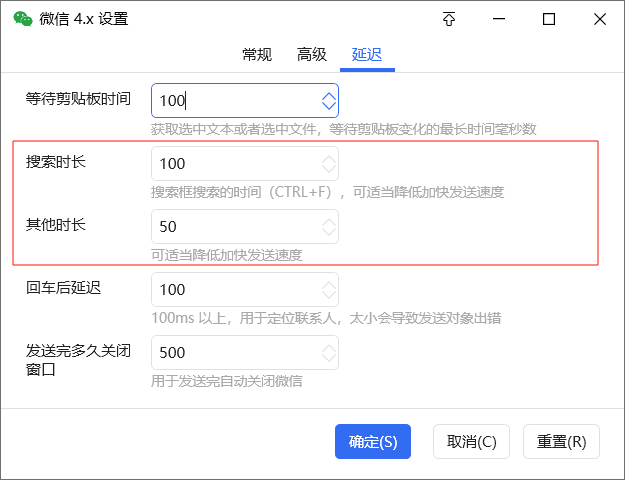The width and height of the screenshot is (625, 480).
Task: Click the 发送完多久关闭窗口 label
Action: tap(78, 360)
